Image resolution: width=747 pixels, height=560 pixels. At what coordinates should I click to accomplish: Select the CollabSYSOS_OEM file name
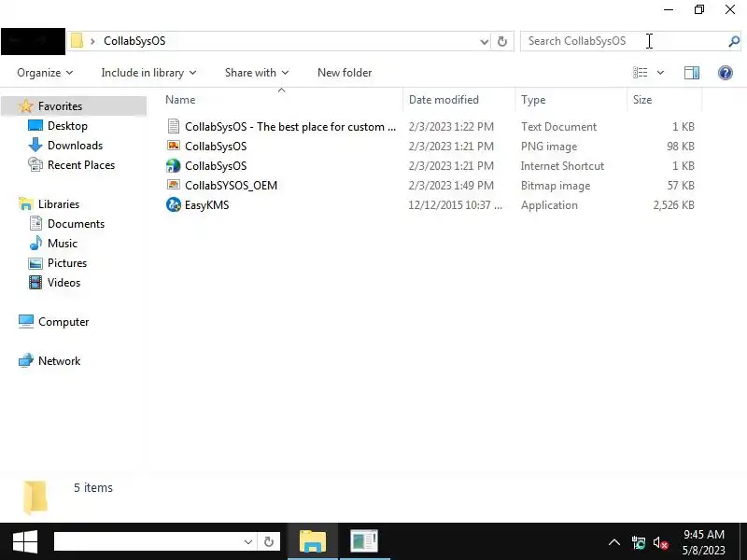(x=231, y=186)
